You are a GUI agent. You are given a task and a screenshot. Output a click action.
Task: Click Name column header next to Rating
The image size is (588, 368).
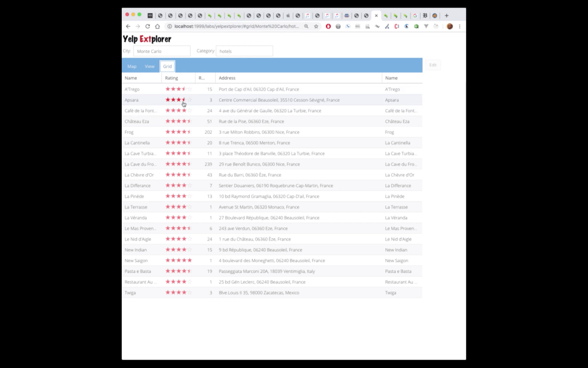(x=142, y=78)
